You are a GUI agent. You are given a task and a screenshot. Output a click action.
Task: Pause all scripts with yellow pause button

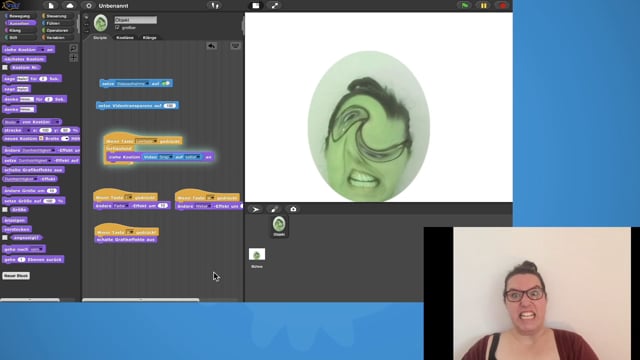[x=484, y=6]
